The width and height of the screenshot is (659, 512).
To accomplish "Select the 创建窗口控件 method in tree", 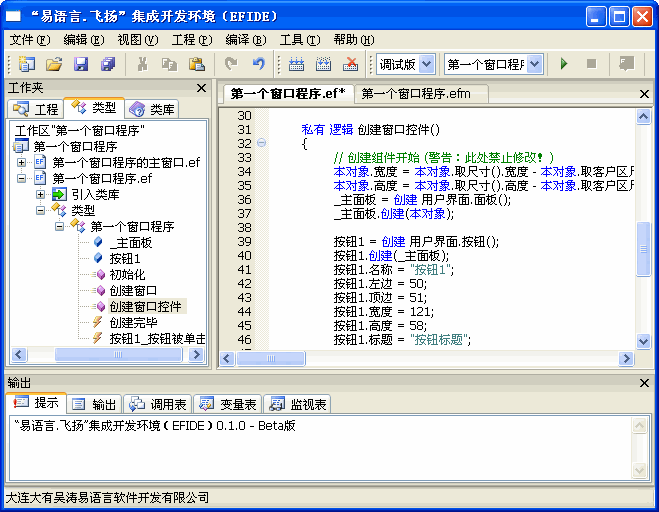I will click(145, 306).
